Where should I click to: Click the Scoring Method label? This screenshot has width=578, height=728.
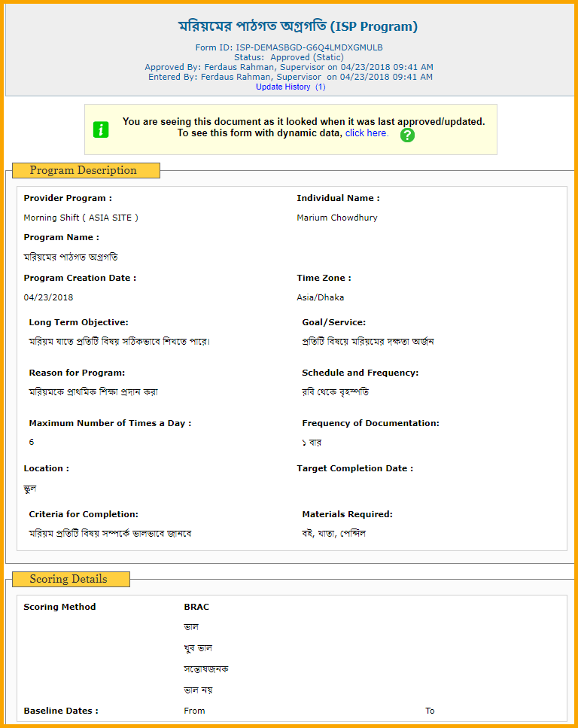60,607
